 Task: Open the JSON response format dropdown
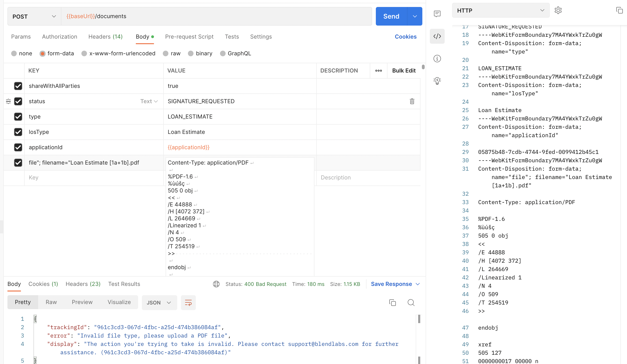click(159, 303)
